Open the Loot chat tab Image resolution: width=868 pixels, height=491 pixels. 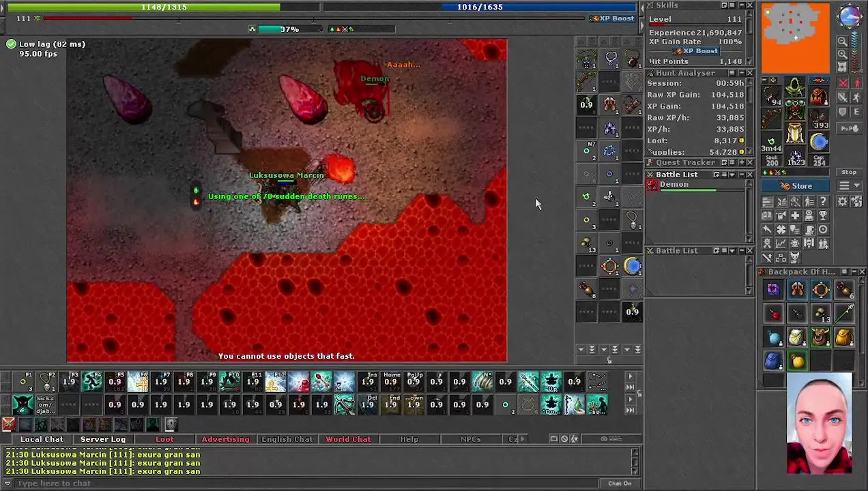[x=164, y=439]
